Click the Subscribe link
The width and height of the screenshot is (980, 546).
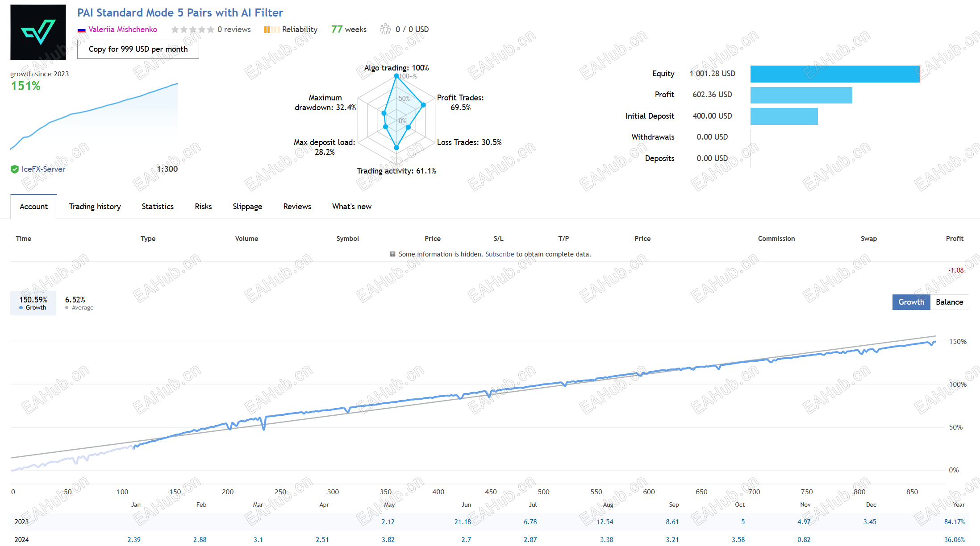500,254
